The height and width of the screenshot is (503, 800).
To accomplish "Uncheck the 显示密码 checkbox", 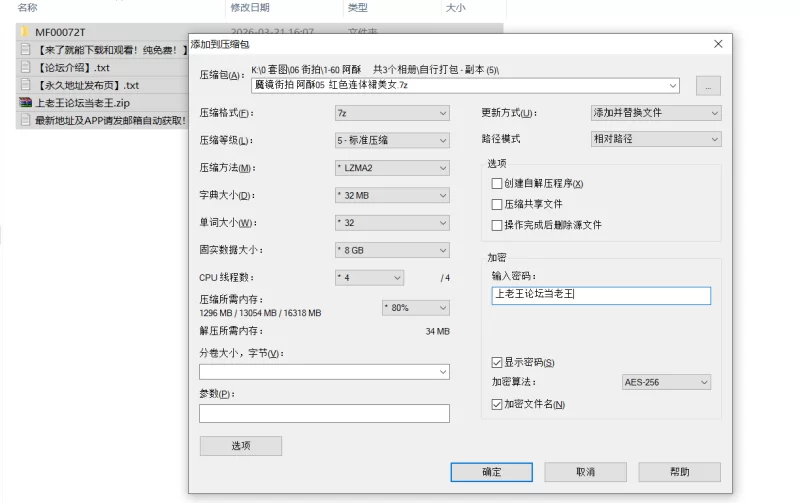I will point(497,362).
